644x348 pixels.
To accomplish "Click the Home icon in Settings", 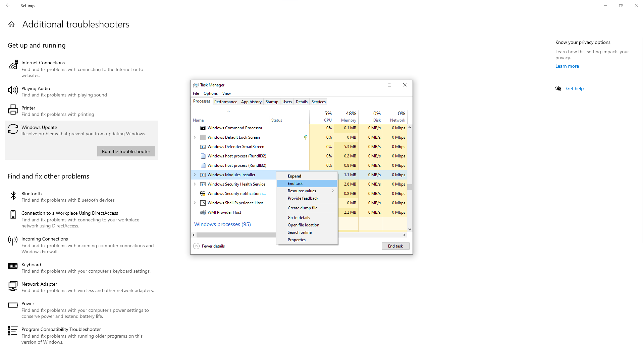I will click(x=11, y=24).
